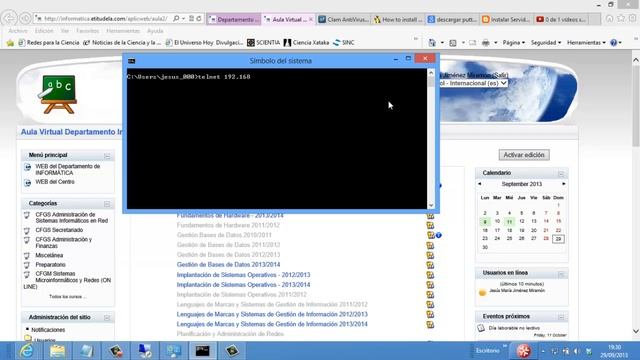This screenshot has height=360, width=640.
Task: Open the info icon next to Gestión Bases de Datos 2010/2011
Action: pos(439,235)
